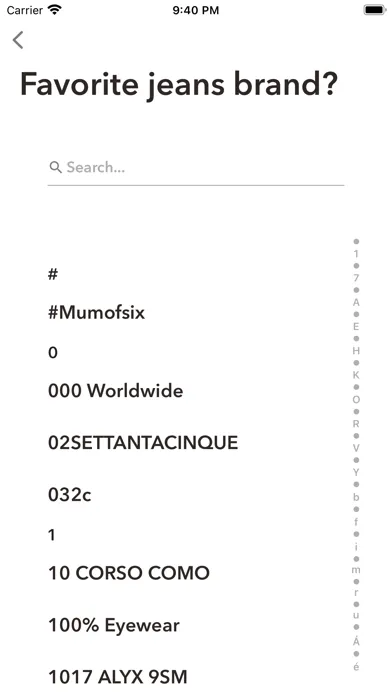Choose the 02SETTANTACINQUE brand

click(x=143, y=443)
